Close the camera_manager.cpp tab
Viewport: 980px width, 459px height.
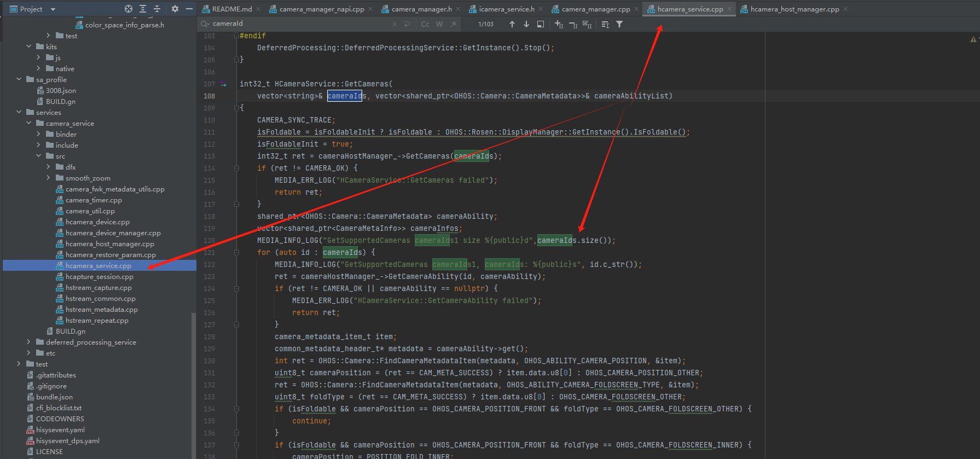pos(636,9)
